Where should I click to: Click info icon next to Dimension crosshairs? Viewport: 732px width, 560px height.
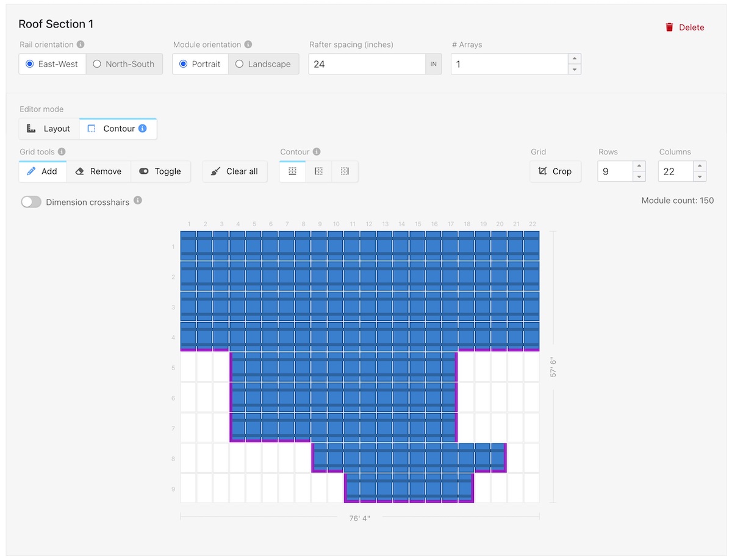coord(138,200)
